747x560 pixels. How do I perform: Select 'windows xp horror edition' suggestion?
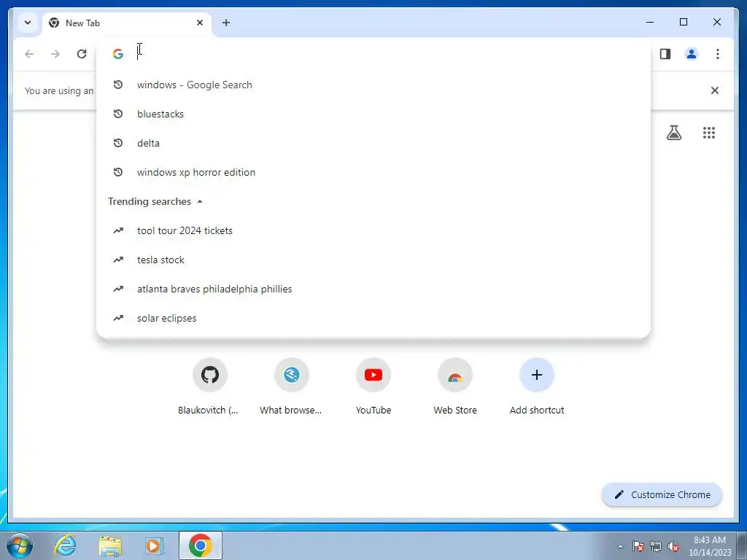(373, 172)
